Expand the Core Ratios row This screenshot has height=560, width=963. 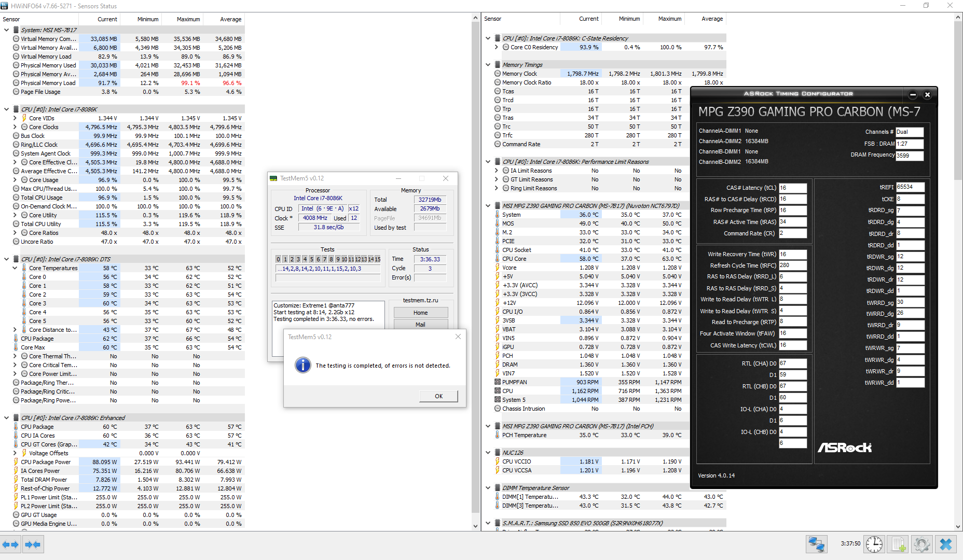pos(15,233)
